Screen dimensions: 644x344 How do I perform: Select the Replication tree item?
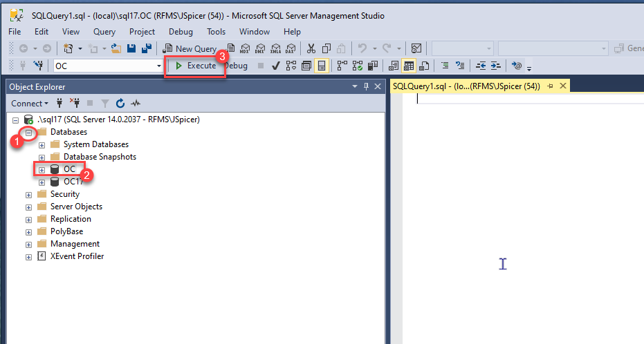(x=71, y=219)
